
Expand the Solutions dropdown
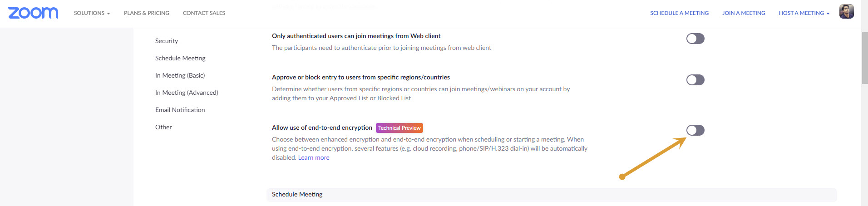pos(92,13)
